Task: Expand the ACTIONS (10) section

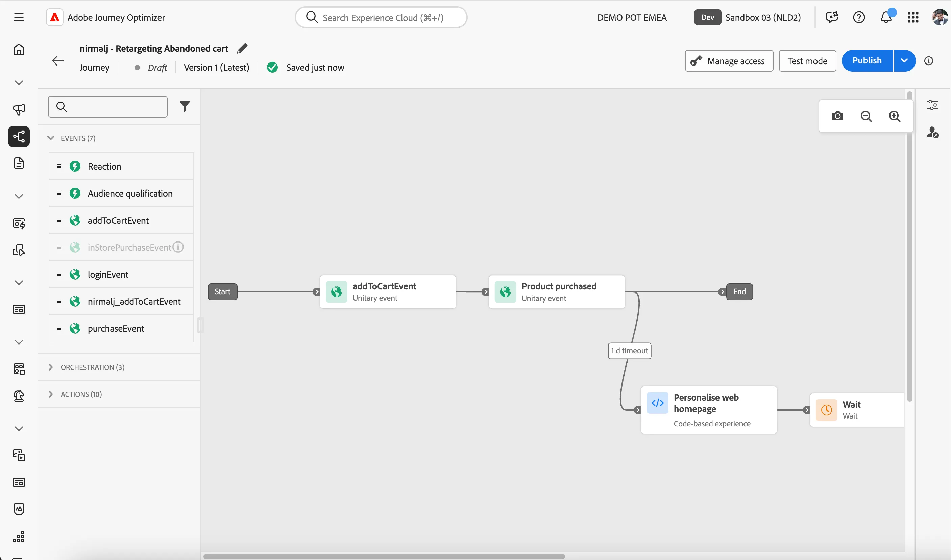Action: (x=51, y=394)
